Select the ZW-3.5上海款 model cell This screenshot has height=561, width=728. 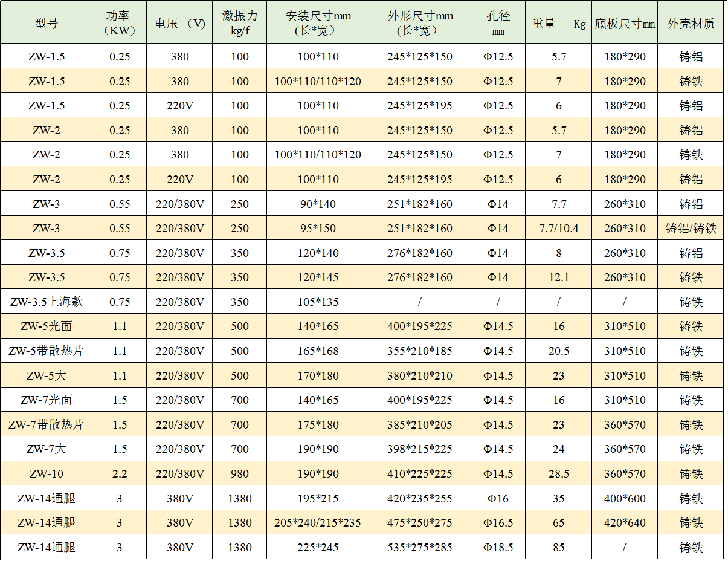click(47, 302)
